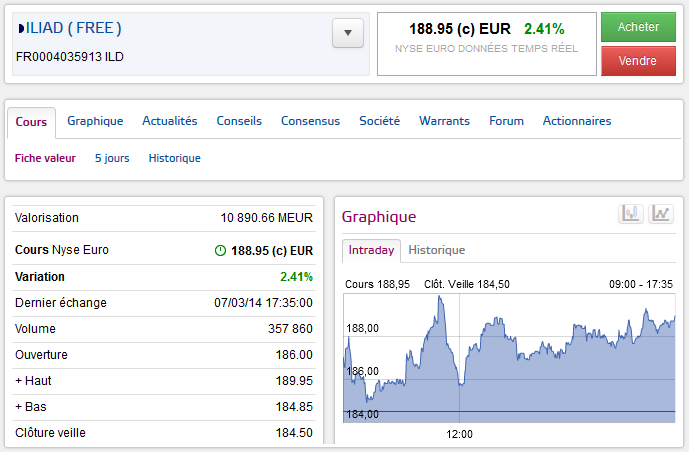Viewport: 689px width, 452px height.
Task: Switch the chart to the Historique tab
Action: click(437, 250)
